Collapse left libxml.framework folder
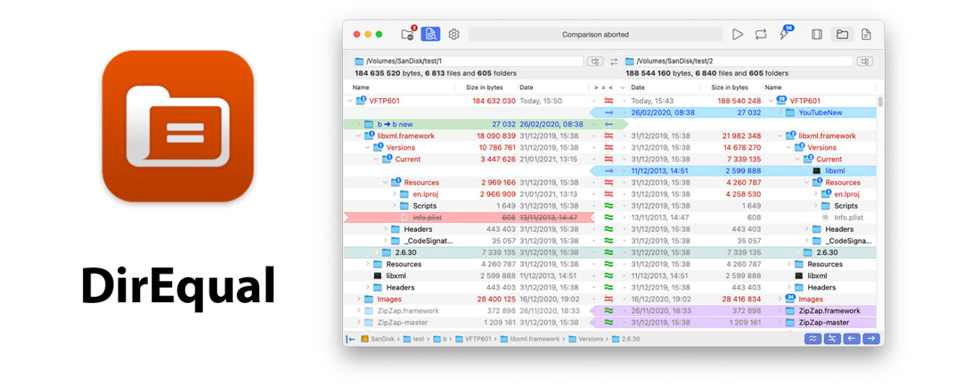Screen dimensions: 980x386 pos(359,136)
